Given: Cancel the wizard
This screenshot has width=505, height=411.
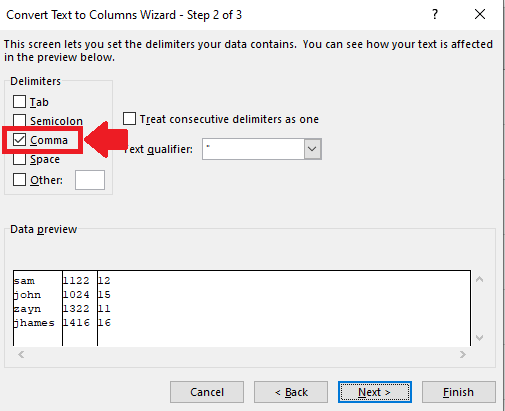Looking at the screenshot, I should click(207, 392).
